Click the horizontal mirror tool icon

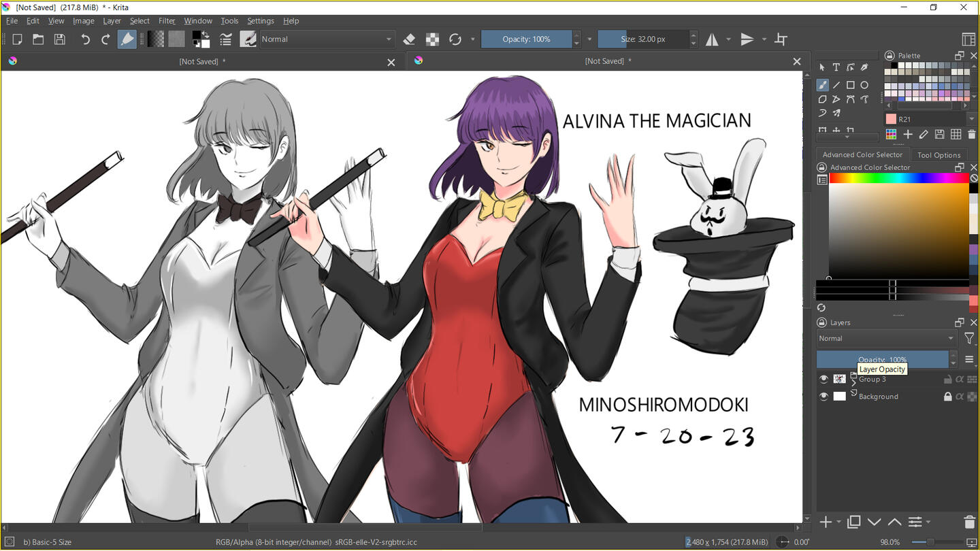pyautogui.click(x=712, y=39)
